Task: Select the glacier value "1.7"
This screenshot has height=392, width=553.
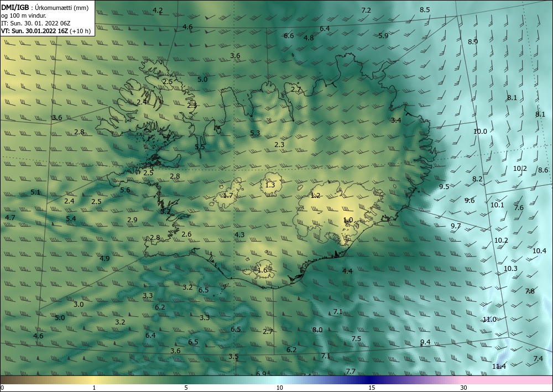Action: click(x=228, y=195)
